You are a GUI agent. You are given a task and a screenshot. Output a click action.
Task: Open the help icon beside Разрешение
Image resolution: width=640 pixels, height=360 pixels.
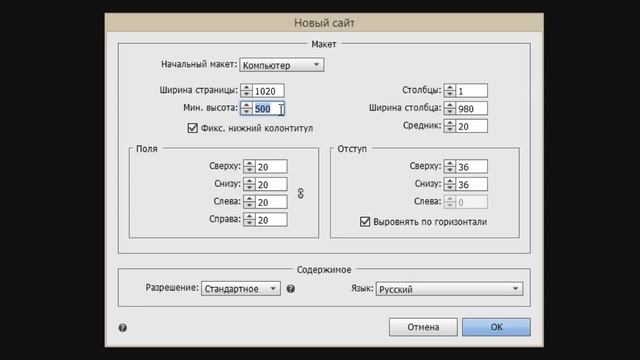pyautogui.click(x=291, y=289)
